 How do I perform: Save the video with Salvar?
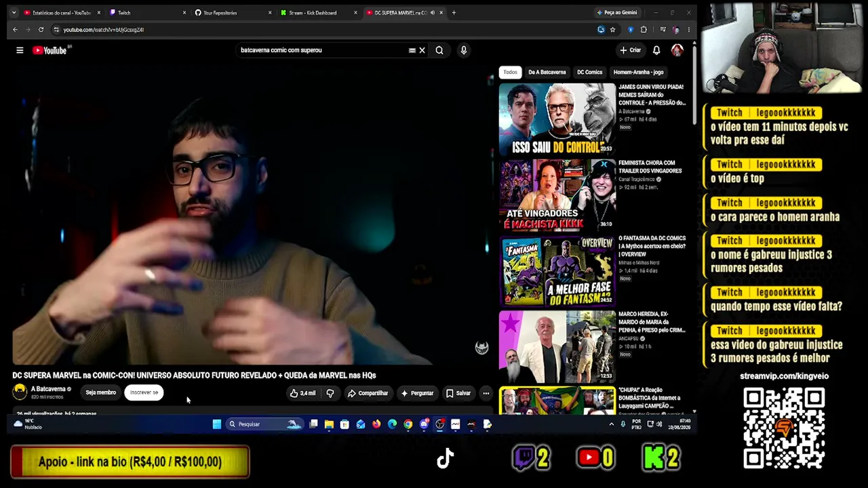click(458, 393)
